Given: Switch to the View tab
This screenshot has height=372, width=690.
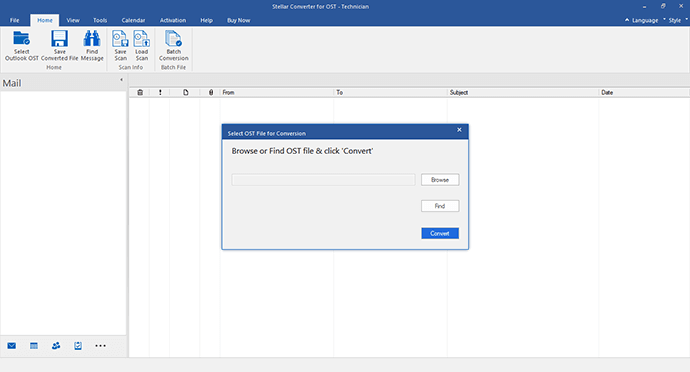Looking at the screenshot, I should click(x=73, y=20).
